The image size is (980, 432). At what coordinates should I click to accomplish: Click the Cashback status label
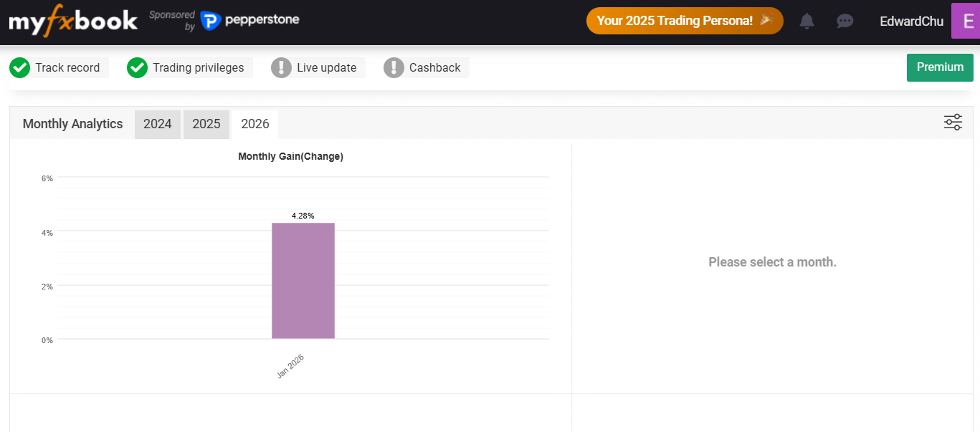click(434, 67)
